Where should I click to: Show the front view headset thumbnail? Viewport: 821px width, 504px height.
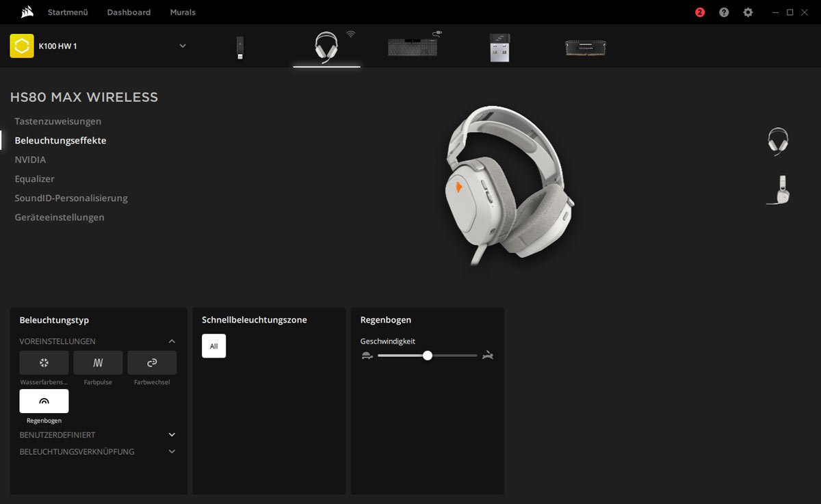[778, 142]
